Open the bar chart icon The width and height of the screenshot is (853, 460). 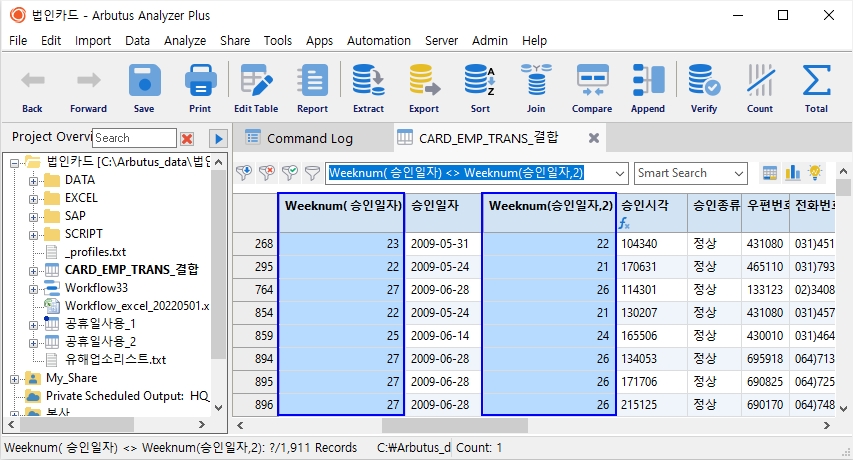[x=793, y=173]
